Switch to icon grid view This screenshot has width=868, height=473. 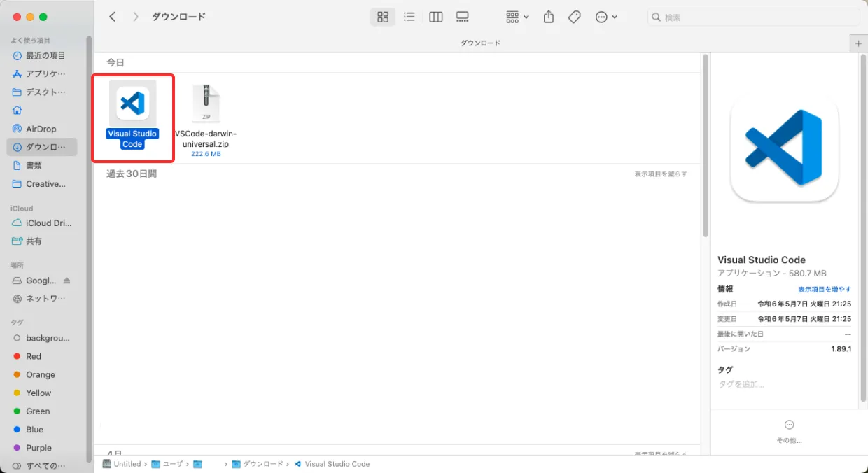click(x=383, y=17)
